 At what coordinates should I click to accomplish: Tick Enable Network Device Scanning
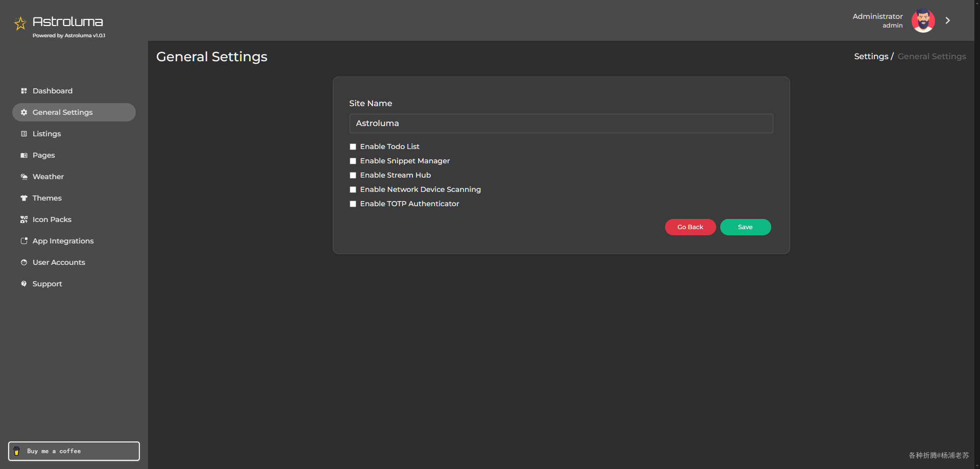(353, 189)
